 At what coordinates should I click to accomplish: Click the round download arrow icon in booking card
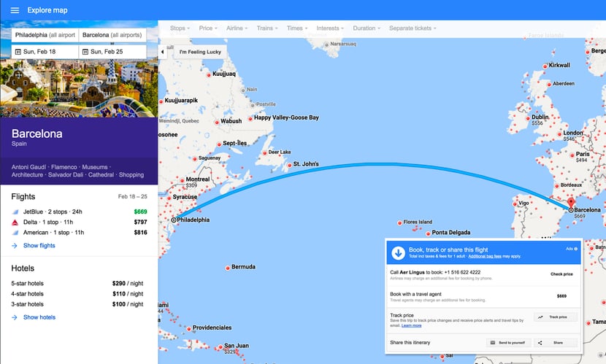[x=398, y=253]
